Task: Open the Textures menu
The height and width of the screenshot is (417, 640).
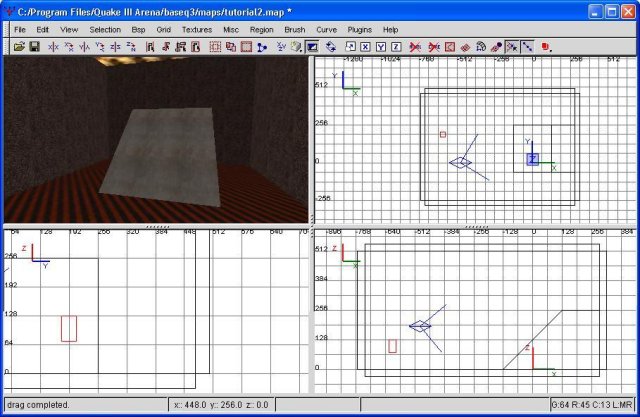Action: click(x=197, y=30)
